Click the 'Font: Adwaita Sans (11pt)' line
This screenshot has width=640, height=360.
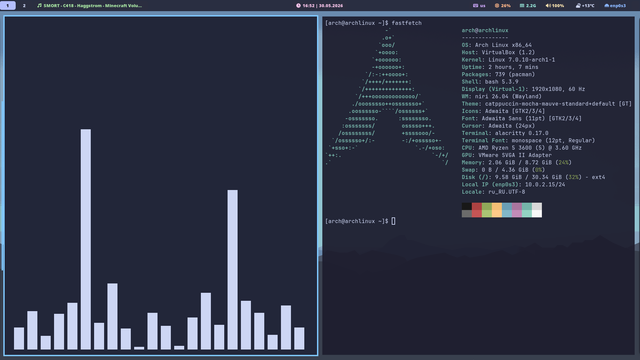pyautogui.click(x=522, y=118)
